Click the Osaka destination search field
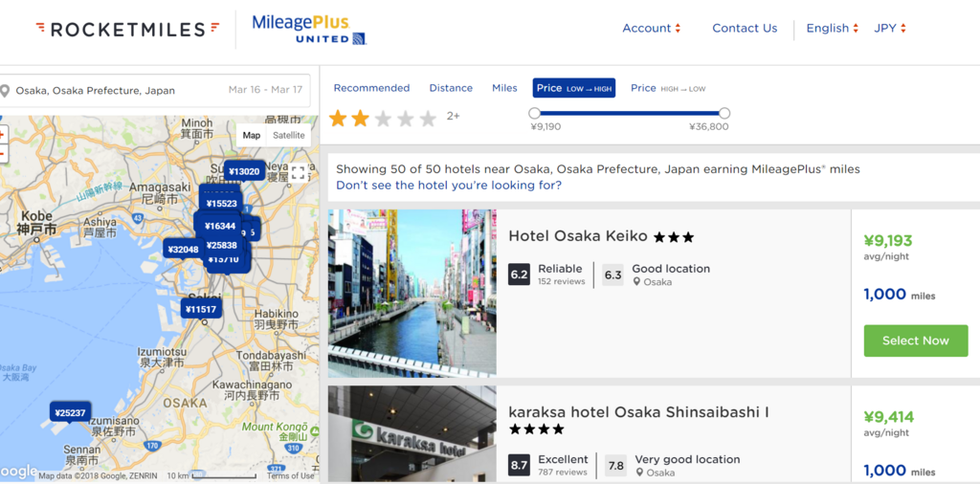This screenshot has height=484, width=980. pyautogui.click(x=95, y=91)
